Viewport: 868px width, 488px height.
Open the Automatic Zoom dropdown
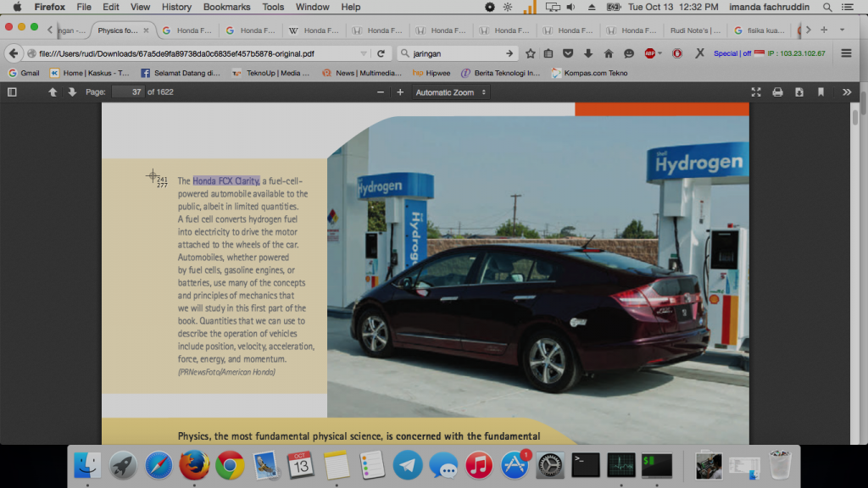[x=450, y=92]
